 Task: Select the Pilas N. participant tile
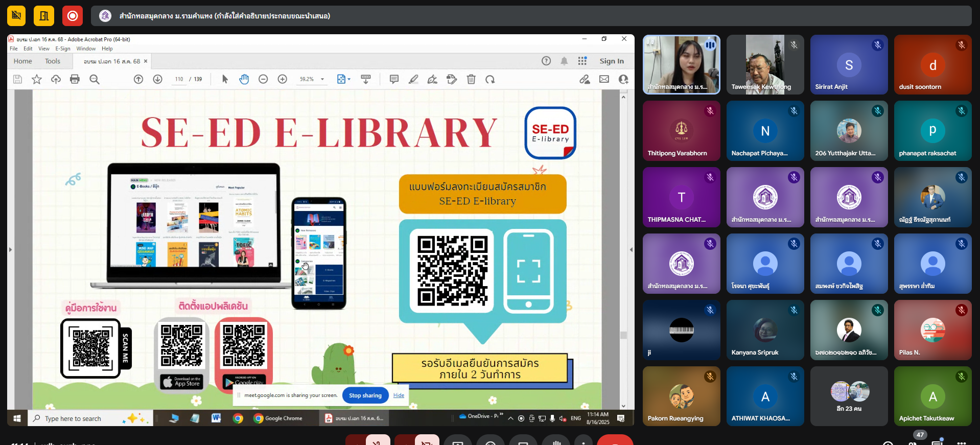point(933,330)
